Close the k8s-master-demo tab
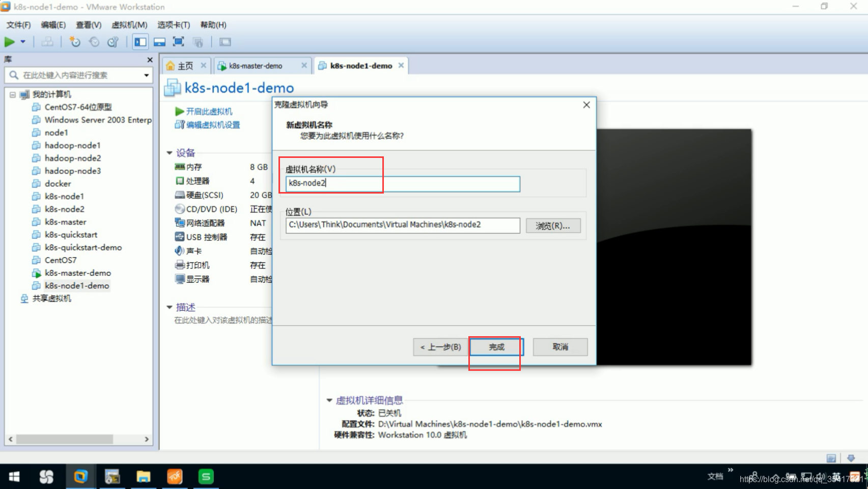The image size is (868, 489). [x=304, y=65]
